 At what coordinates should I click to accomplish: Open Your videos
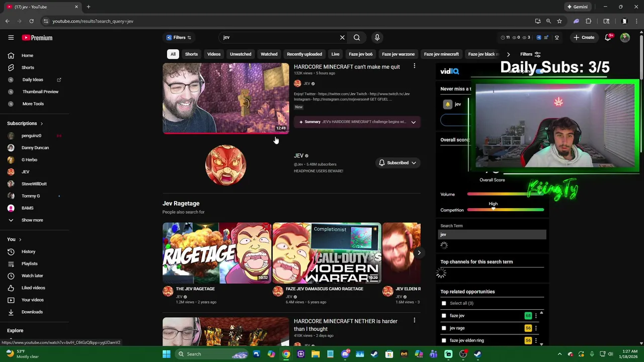point(32,300)
